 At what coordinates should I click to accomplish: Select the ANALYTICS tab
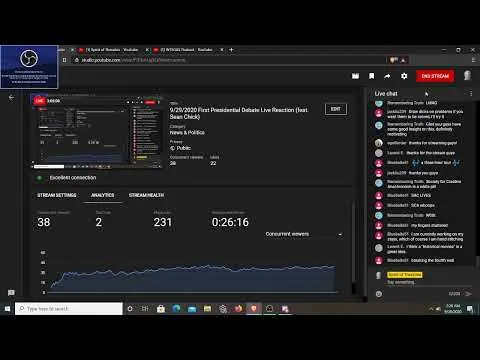point(103,195)
